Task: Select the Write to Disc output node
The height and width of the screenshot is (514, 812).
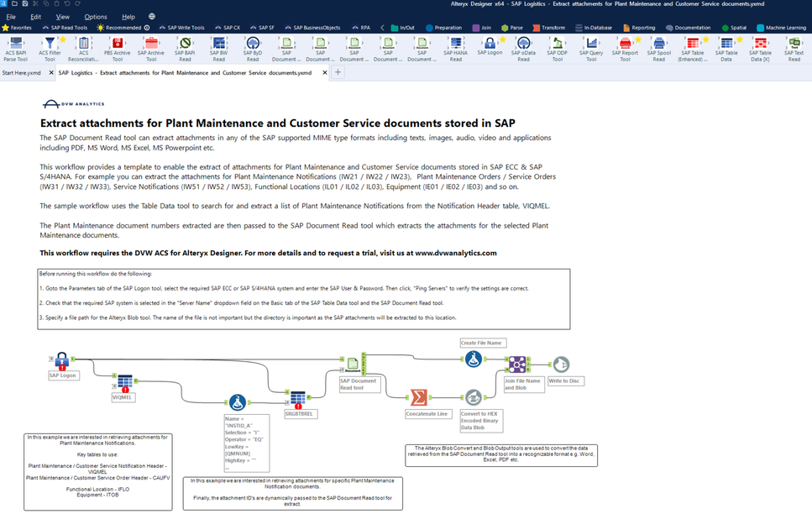Action: point(561,365)
